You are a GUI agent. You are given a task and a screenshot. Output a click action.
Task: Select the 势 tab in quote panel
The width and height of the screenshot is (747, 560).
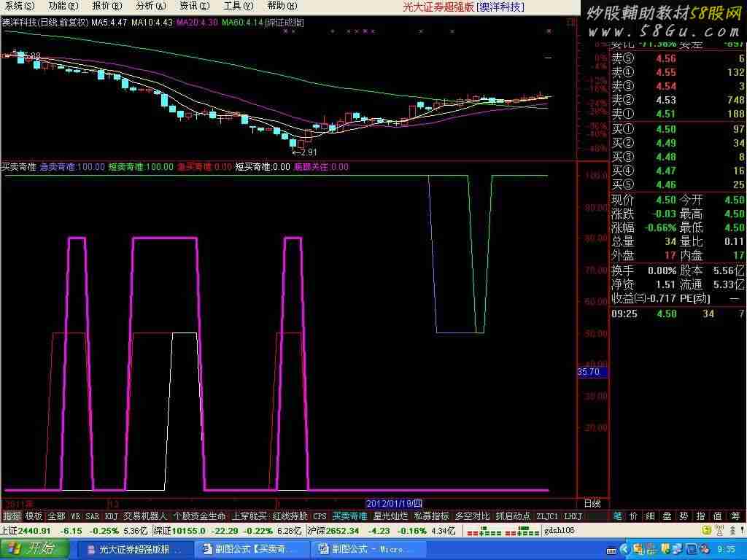point(684,516)
